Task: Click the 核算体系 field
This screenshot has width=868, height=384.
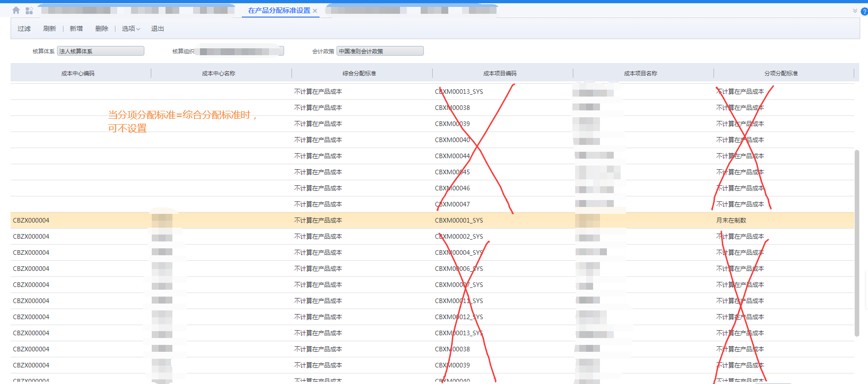Action: pos(100,51)
